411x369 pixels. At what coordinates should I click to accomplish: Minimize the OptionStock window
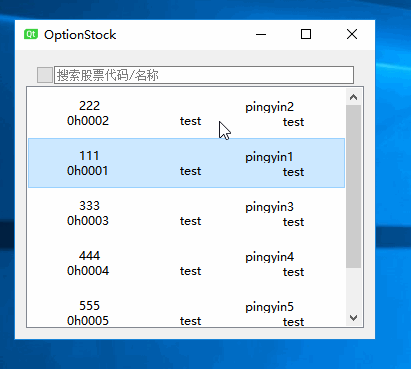[261, 34]
